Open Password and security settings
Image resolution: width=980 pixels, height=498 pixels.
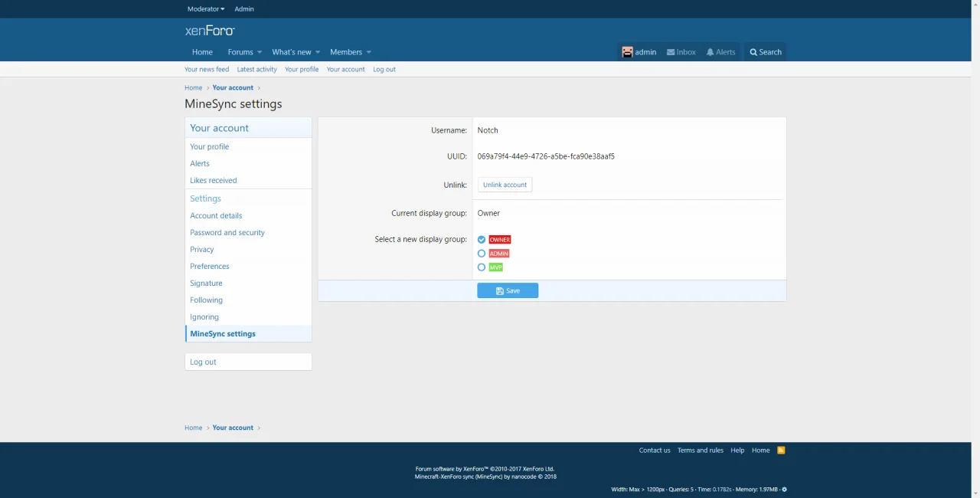click(x=227, y=232)
